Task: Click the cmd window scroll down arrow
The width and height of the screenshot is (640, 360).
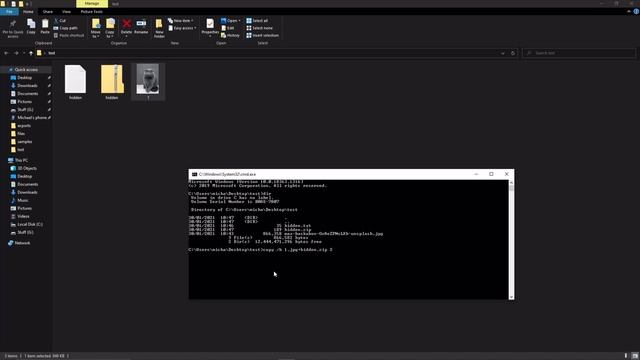Action: [511, 297]
